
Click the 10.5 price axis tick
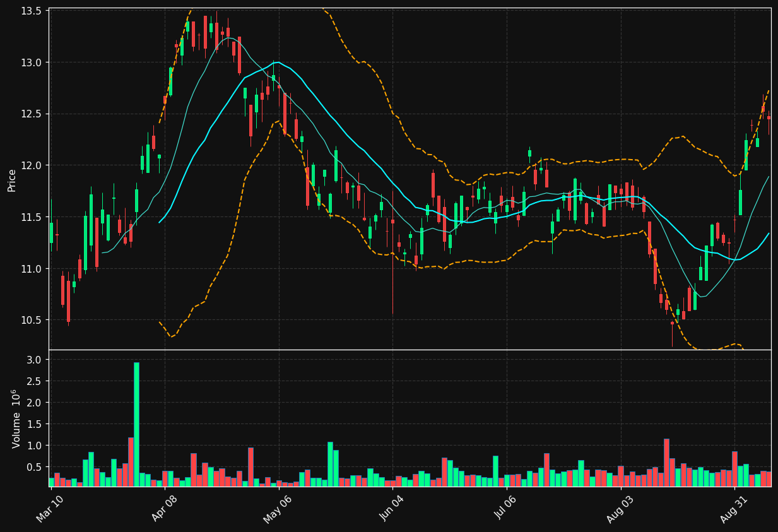[x=31, y=320]
